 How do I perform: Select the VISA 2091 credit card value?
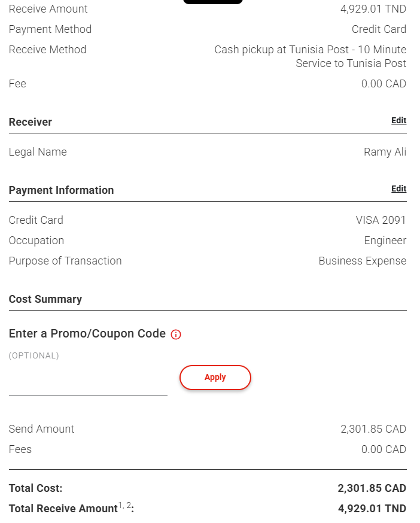[381, 220]
